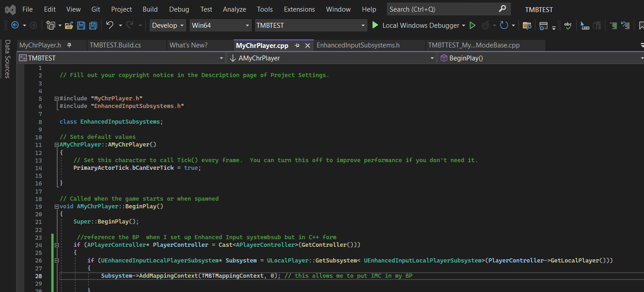Screen dimensions: 644x292
Task: Open the Win64 solution platform dropdown
Action: pos(220,26)
